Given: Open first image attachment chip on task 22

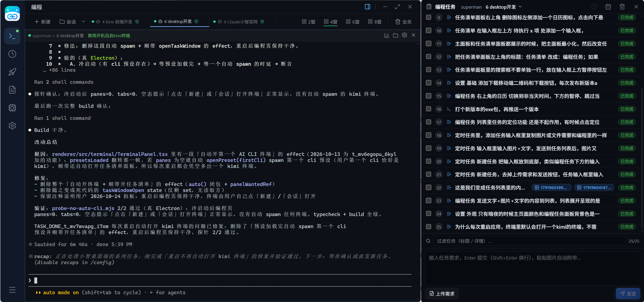Looking at the screenshot, I should click(x=551, y=188).
